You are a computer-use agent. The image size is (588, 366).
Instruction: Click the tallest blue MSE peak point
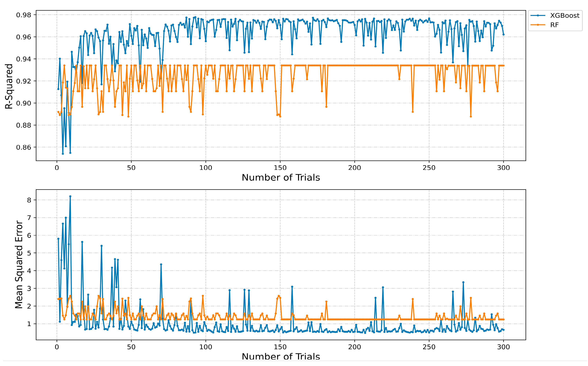click(70, 196)
